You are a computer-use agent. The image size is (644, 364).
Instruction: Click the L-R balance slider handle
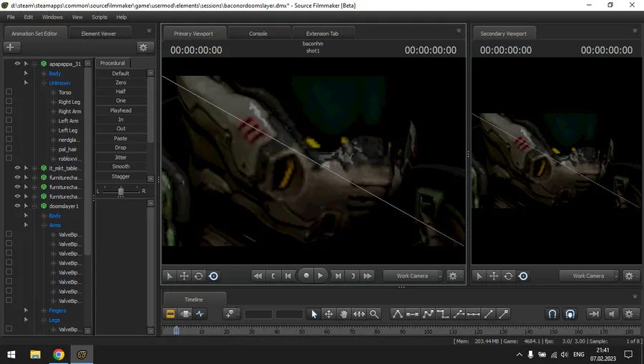pyautogui.click(x=121, y=191)
